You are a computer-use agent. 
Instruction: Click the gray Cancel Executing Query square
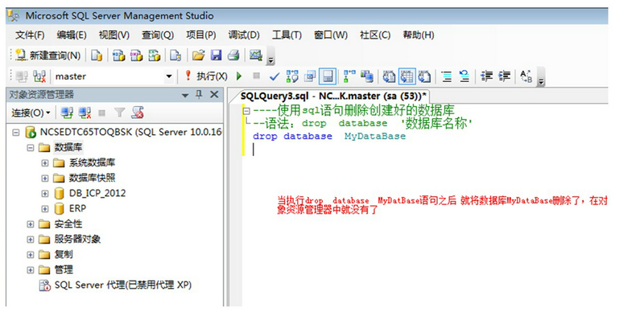tap(256, 76)
